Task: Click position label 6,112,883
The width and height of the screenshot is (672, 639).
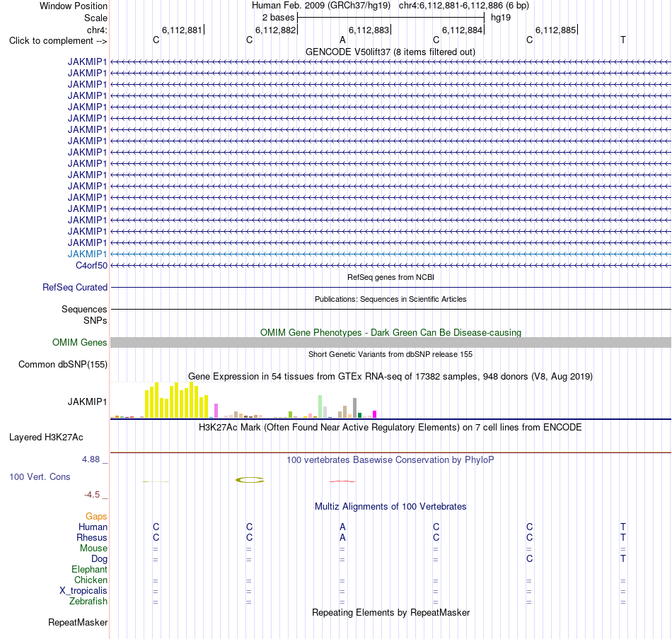Action: click(369, 30)
